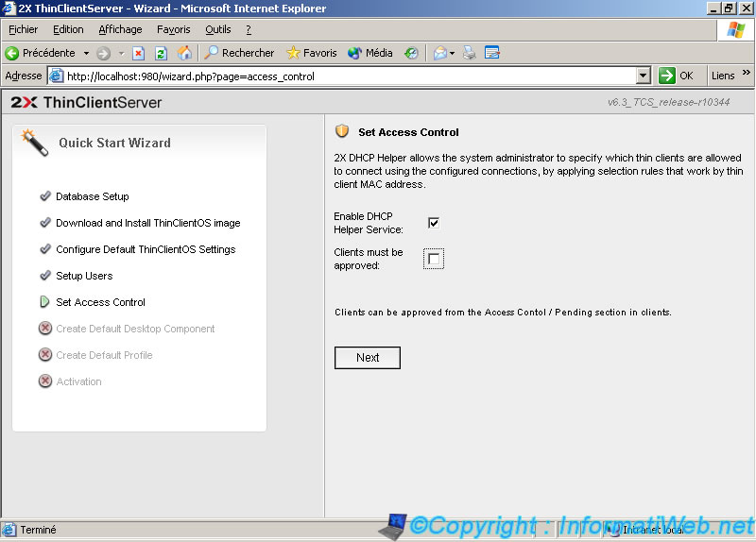Click the red X icon beside Activation
This screenshot has width=756, height=542.
[x=44, y=381]
